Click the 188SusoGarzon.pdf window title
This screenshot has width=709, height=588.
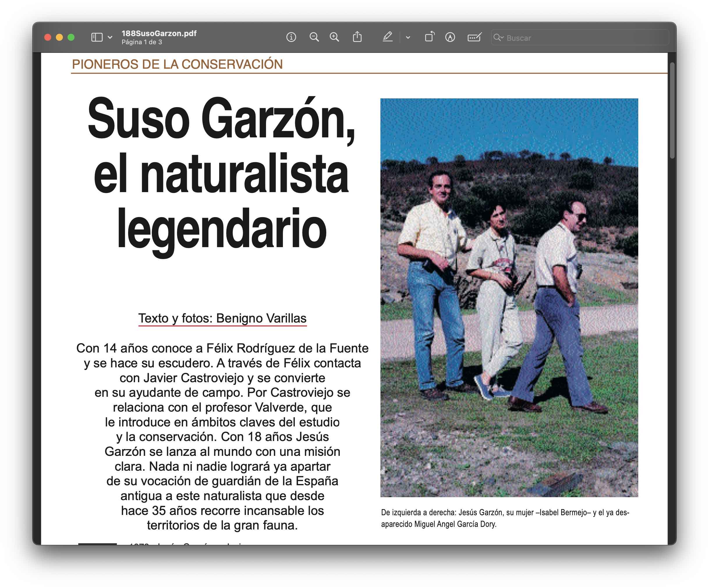[159, 33]
